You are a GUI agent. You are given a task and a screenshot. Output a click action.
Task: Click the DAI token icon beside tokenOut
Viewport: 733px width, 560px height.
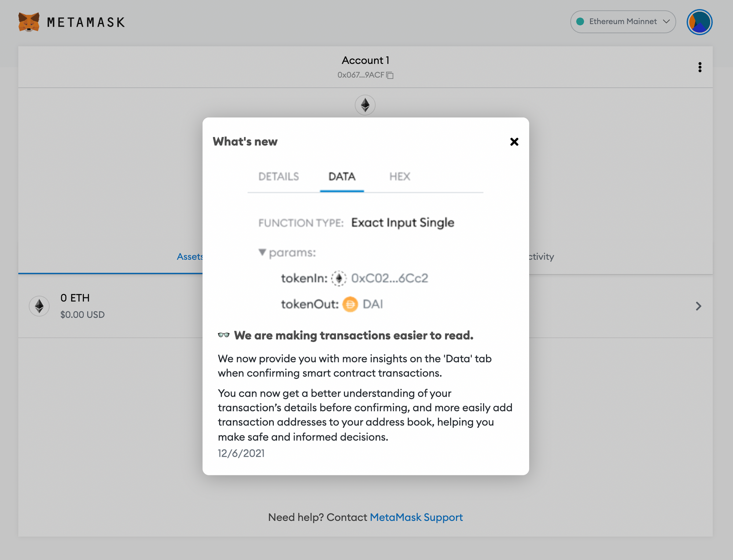point(350,304)
